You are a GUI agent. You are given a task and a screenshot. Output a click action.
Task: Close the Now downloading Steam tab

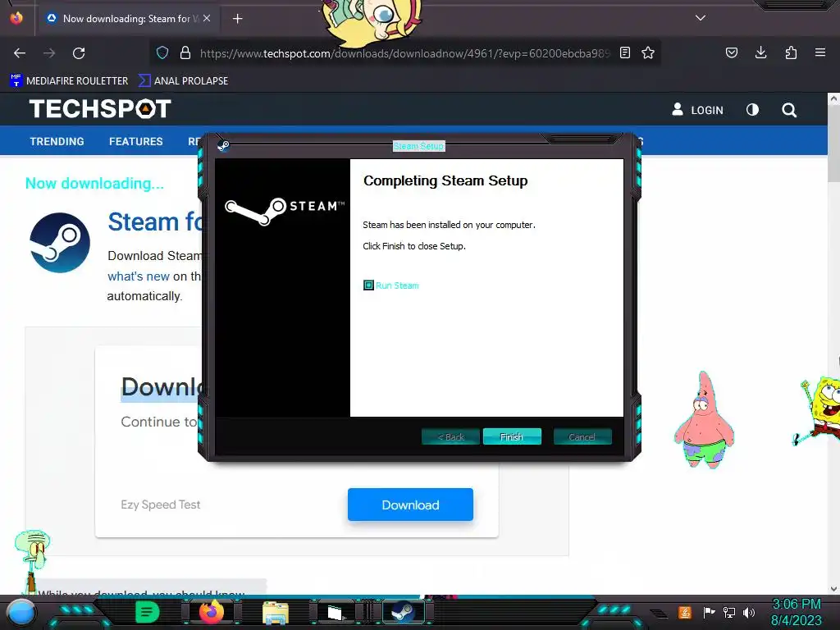tap(207, 18)
